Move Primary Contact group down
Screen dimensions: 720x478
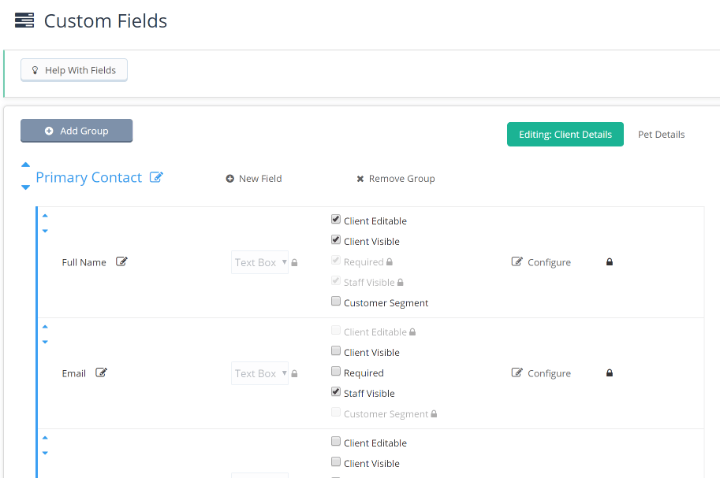26,187
